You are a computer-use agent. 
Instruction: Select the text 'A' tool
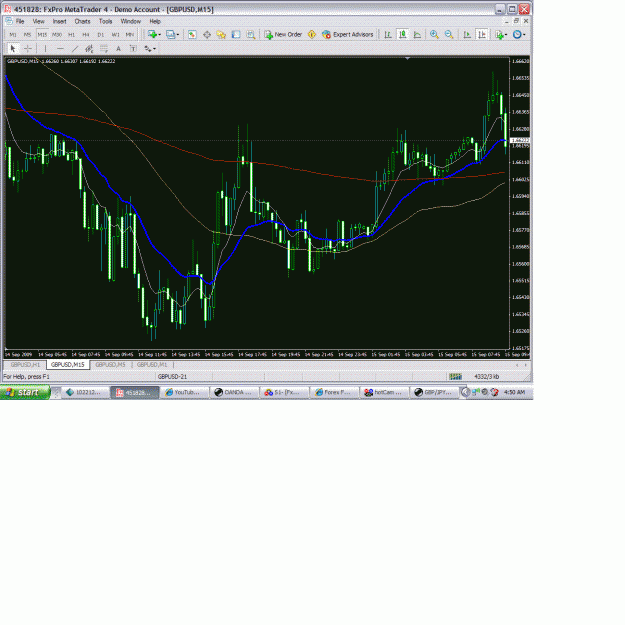click(118, 49)
